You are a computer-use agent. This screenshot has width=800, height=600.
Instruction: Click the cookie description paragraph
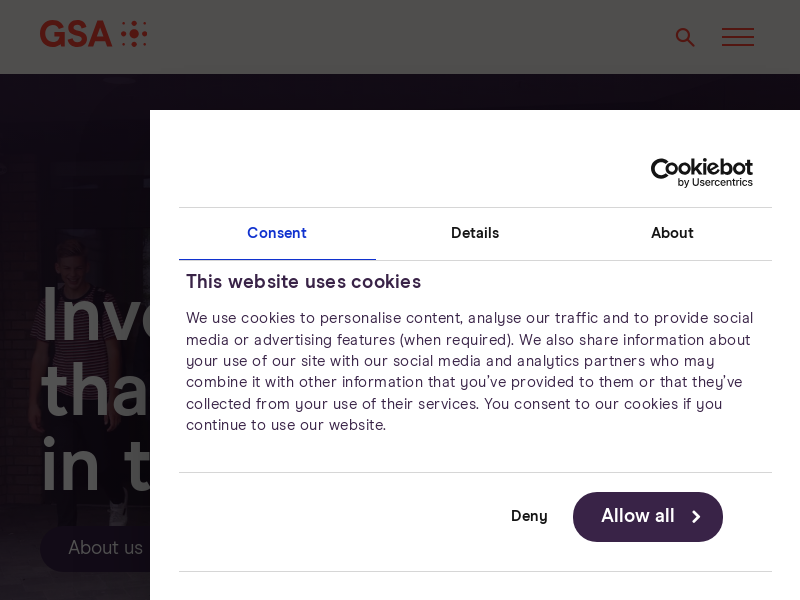pyautogui.click(x=470, y=372)
